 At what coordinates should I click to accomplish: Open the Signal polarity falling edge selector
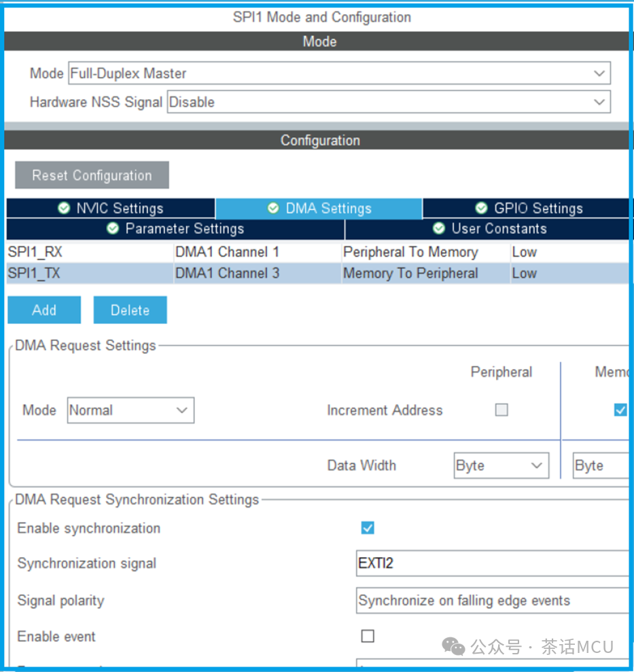[x=492, y=601]
